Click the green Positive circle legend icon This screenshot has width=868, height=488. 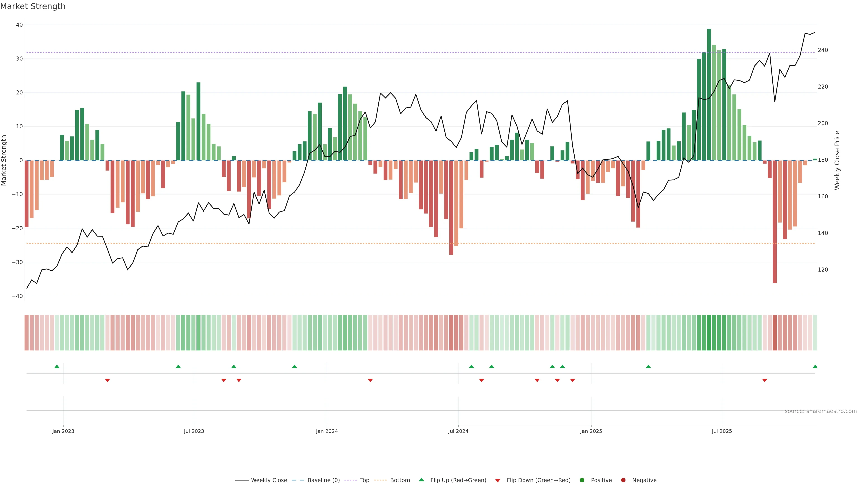coord(582,480)
